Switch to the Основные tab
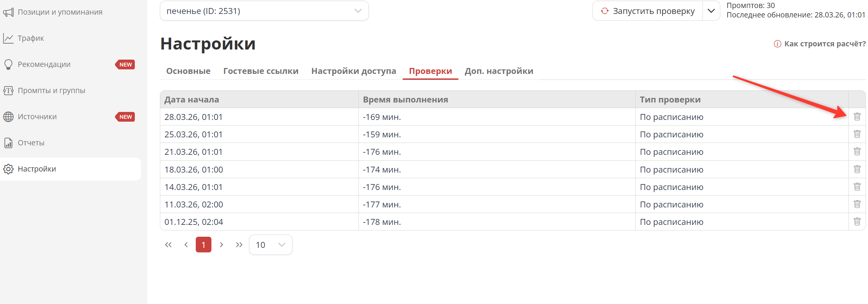This screenshot has height=304, width=868. [x=188, y=71]
